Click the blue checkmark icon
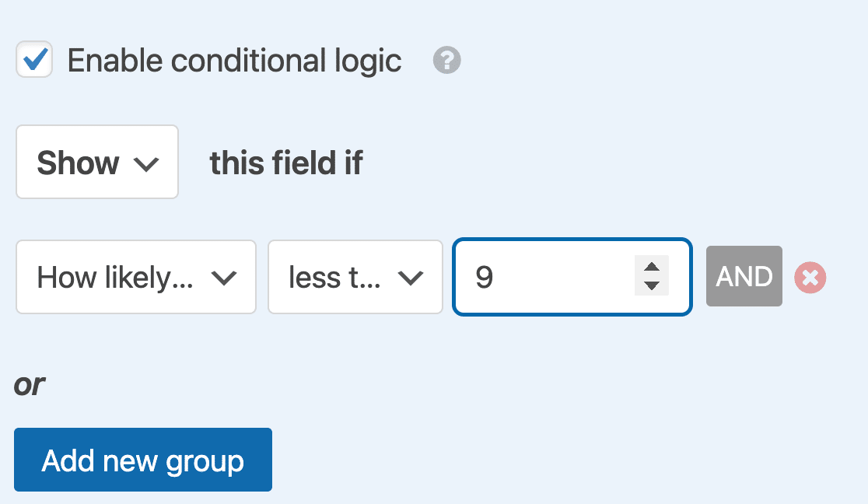The image size is (868, 504). 34,60
